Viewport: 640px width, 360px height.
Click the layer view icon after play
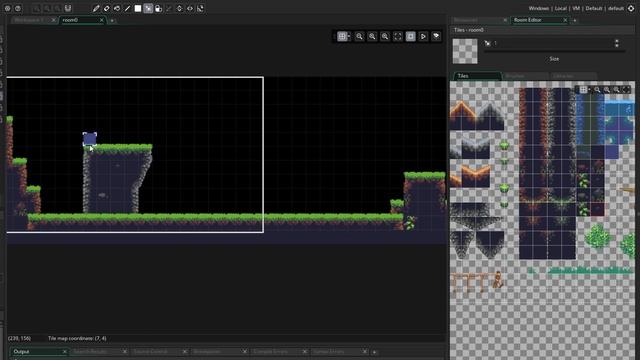[x=436, y=36]
